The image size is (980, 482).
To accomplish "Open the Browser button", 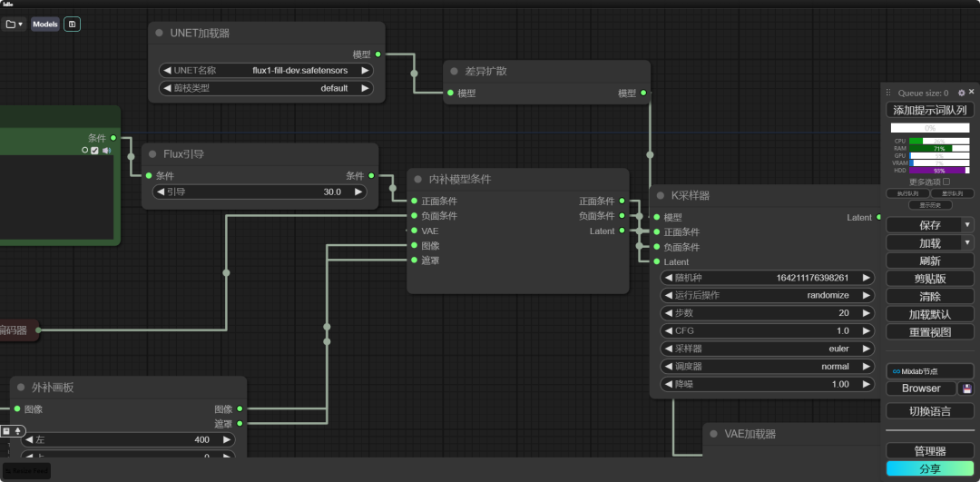I will pos(921,389).
